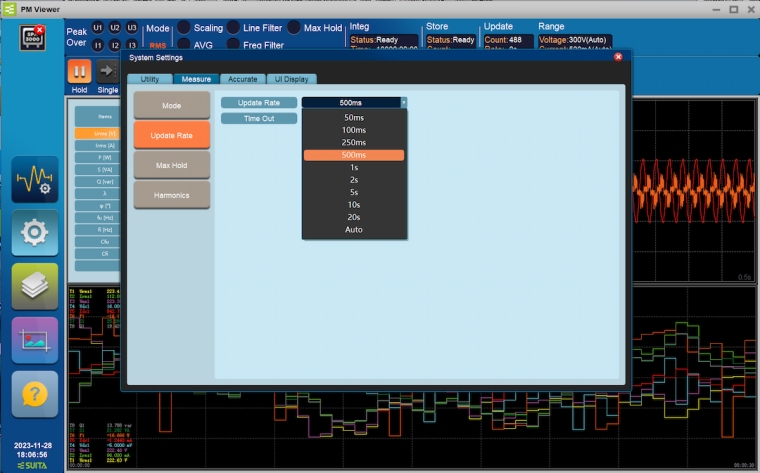Click the Mode button in settings panel
This screenshot has height=473, width=760.
[x=171, y=104]
